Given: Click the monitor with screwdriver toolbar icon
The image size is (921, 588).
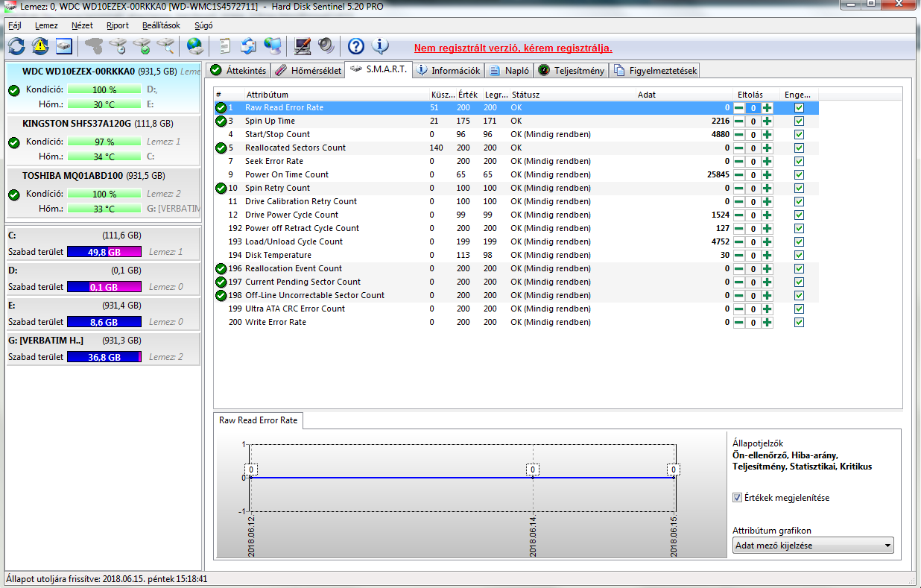Looking at the screenshot, I should pos(302,46).
